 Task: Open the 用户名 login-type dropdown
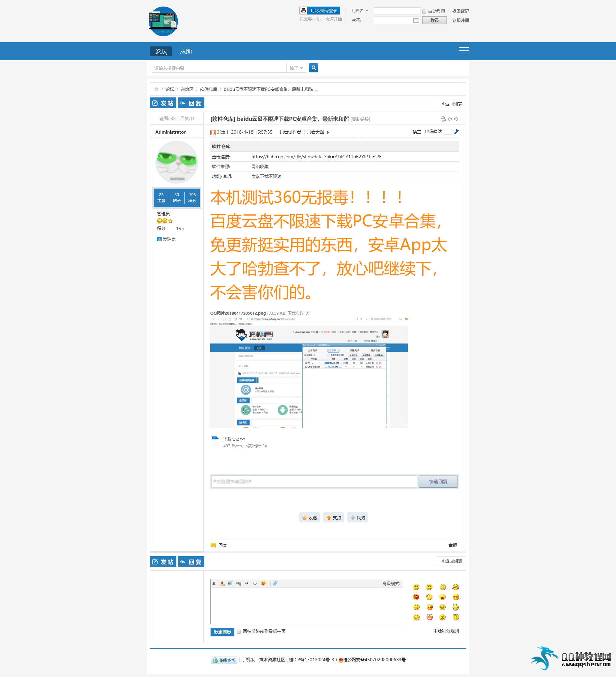point(360,11)
